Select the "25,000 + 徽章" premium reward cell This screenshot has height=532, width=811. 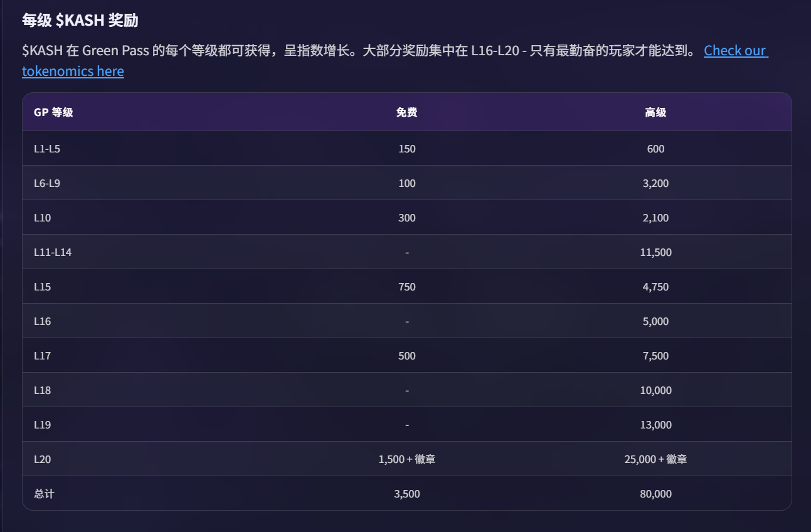click(655, 459)
